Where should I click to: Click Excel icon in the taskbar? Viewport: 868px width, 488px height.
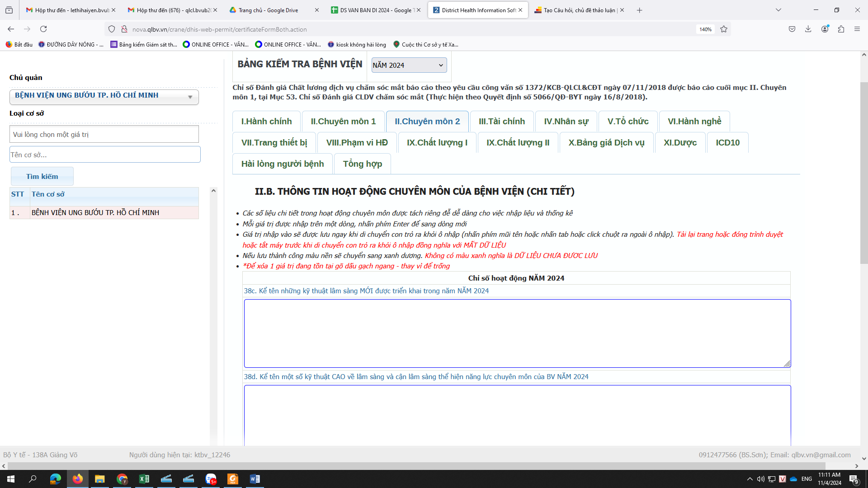[x=144, y=479]
